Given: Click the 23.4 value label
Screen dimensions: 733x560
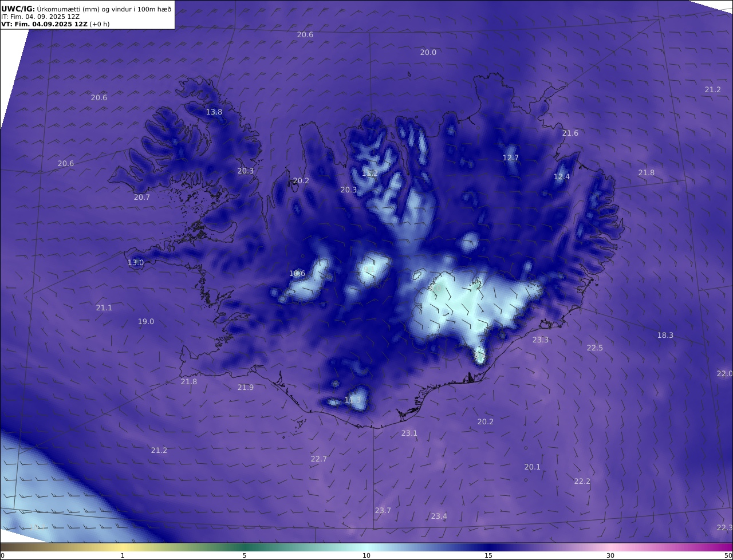Looking at the screenshot, I should 439,516.
